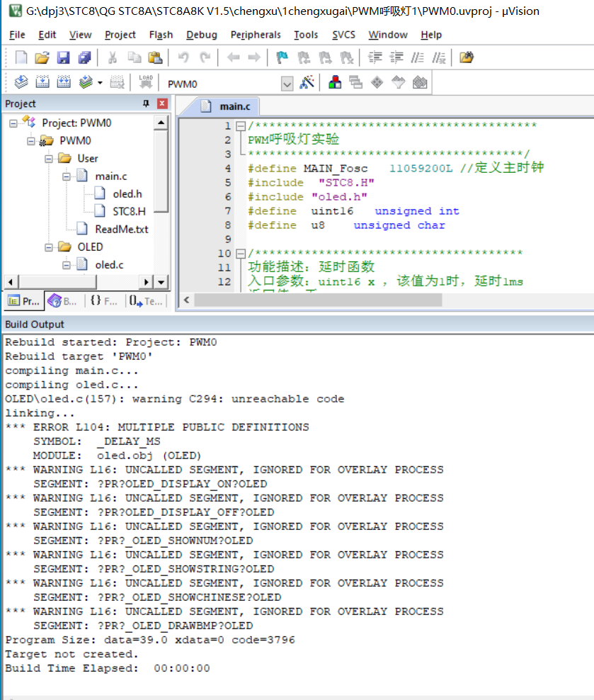Open the Flash menu
The width and height of the screenshot is (594, 700).
(161, 35)
